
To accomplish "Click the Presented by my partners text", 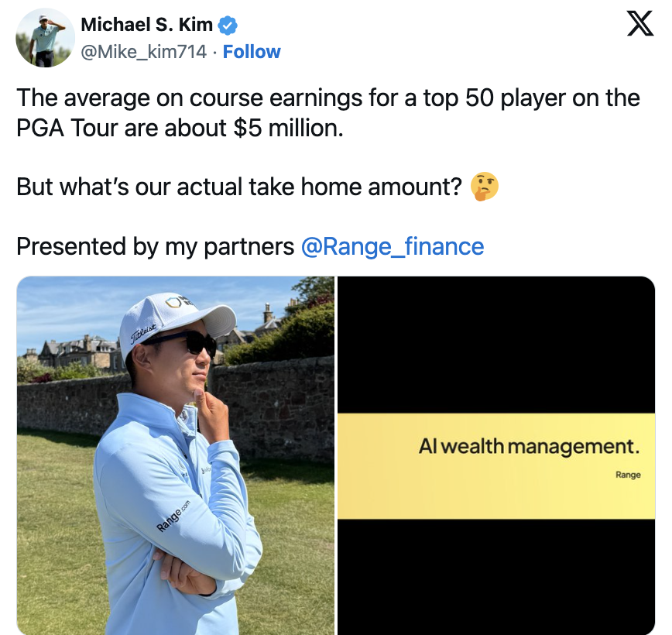I will coord(155,246).
